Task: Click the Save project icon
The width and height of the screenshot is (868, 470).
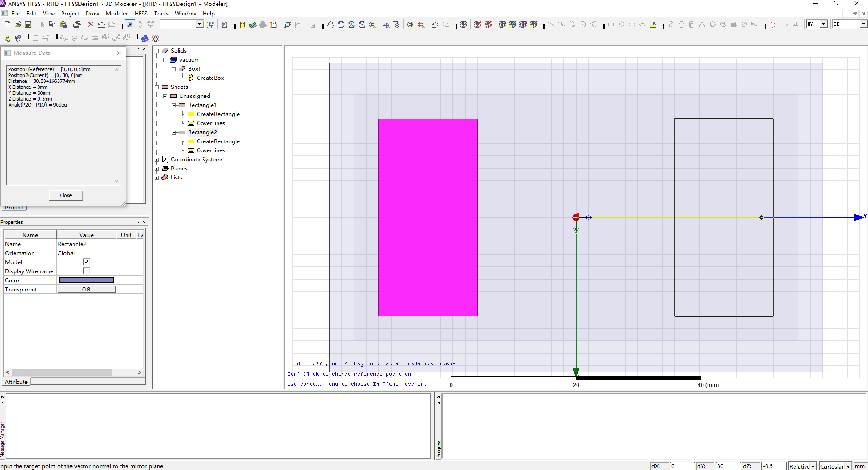Action: coord(28,24)
